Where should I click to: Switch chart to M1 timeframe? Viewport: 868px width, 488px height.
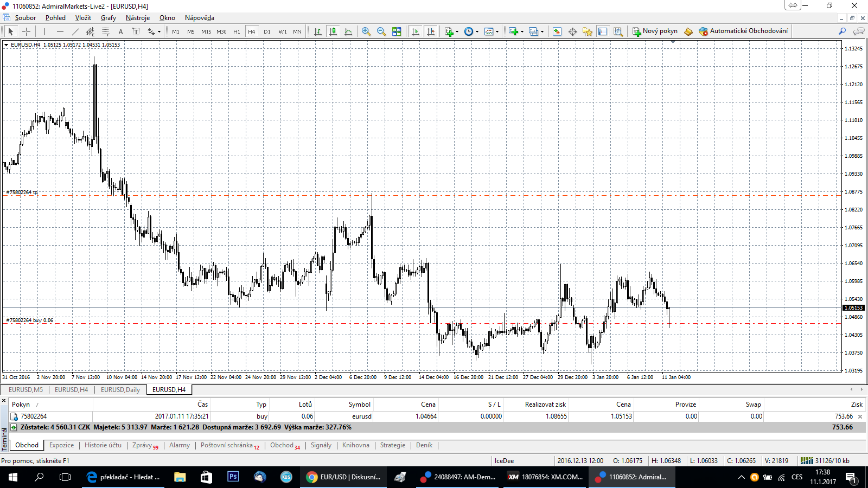176,31
